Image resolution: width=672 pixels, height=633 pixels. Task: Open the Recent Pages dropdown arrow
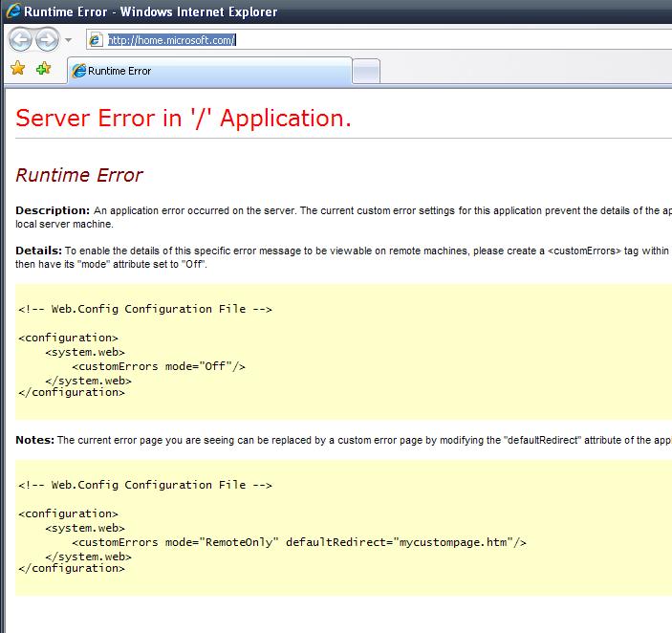68,40
